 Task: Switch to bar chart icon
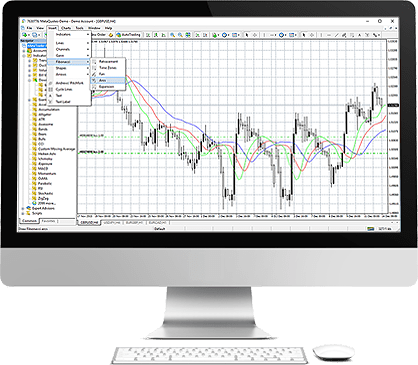coord(148,35)
